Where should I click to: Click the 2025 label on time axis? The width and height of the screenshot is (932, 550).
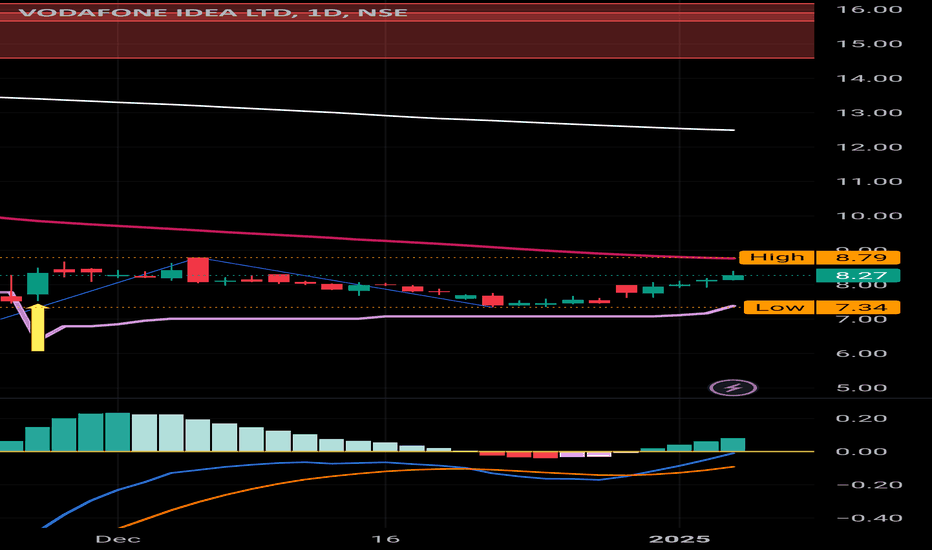[x=679, y=539]
